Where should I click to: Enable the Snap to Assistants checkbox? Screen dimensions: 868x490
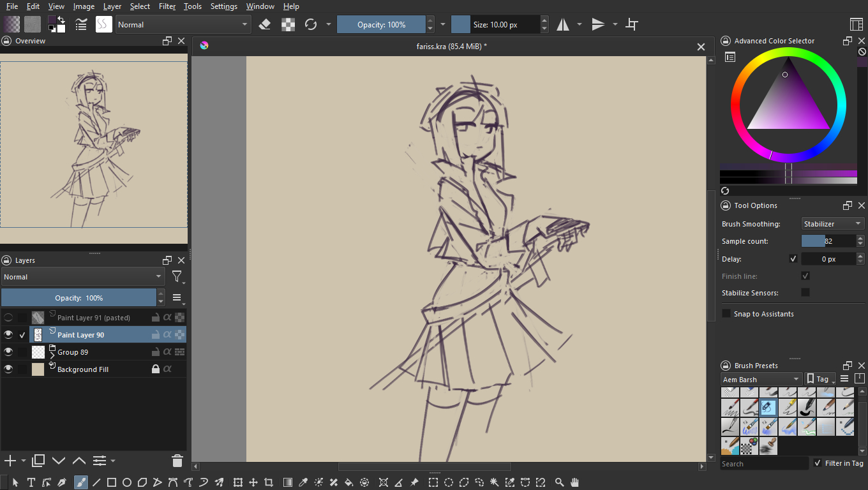coord(726,313)
